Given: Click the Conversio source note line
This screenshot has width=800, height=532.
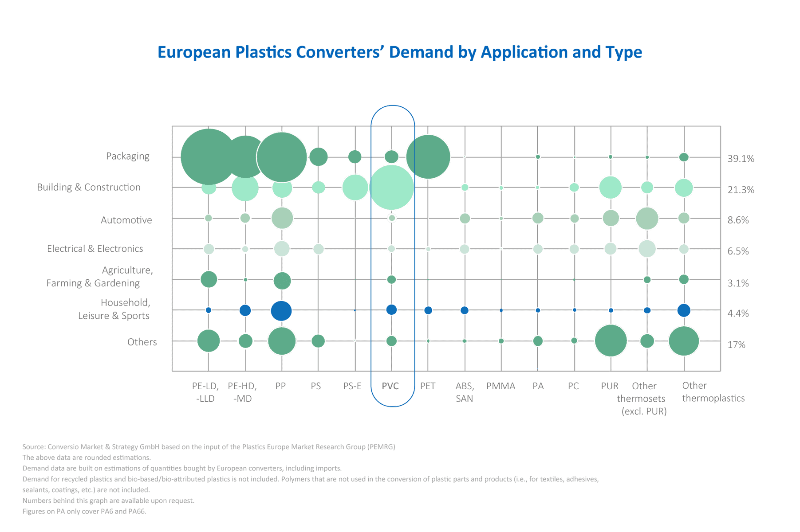Looking at the screenshot, I should click(x=209, y=447).
